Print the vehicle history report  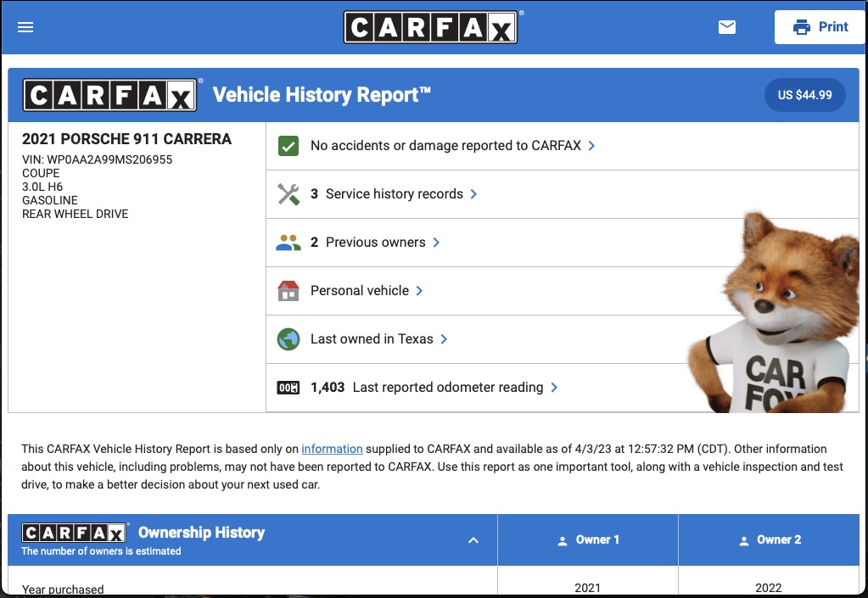pyautogui.click(x=820, y=26)
